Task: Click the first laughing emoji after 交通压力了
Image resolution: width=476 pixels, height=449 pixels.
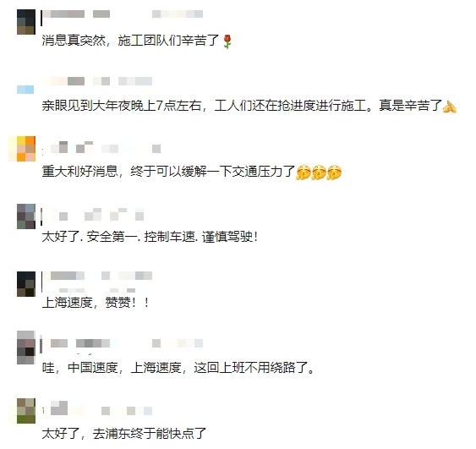Action: 304,172
